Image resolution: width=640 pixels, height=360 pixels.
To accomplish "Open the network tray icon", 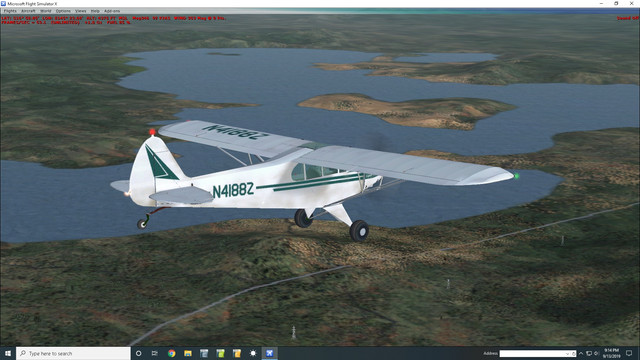I will click(589, 353).
